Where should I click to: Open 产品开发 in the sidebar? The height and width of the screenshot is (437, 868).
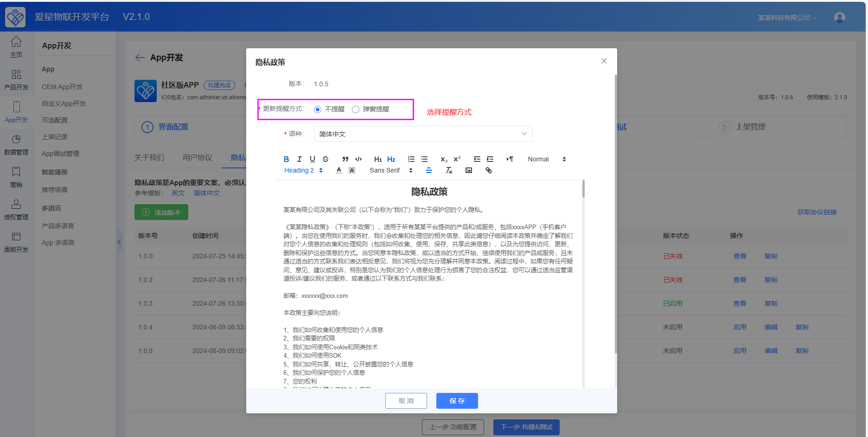click(16, 80)
